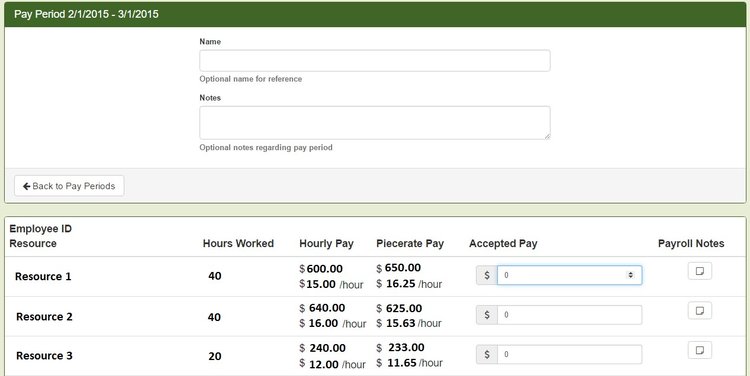Click the back arrow icon beside Pay Periods

(x=27, y=186)
